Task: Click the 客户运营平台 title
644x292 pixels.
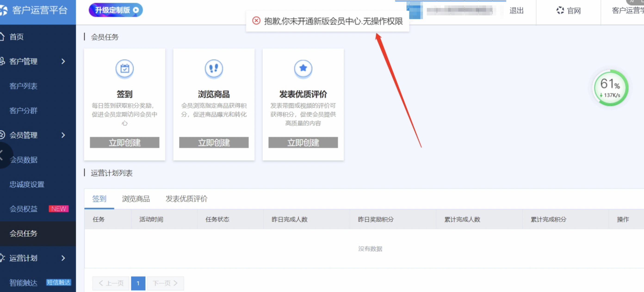Action: point(40,10)
